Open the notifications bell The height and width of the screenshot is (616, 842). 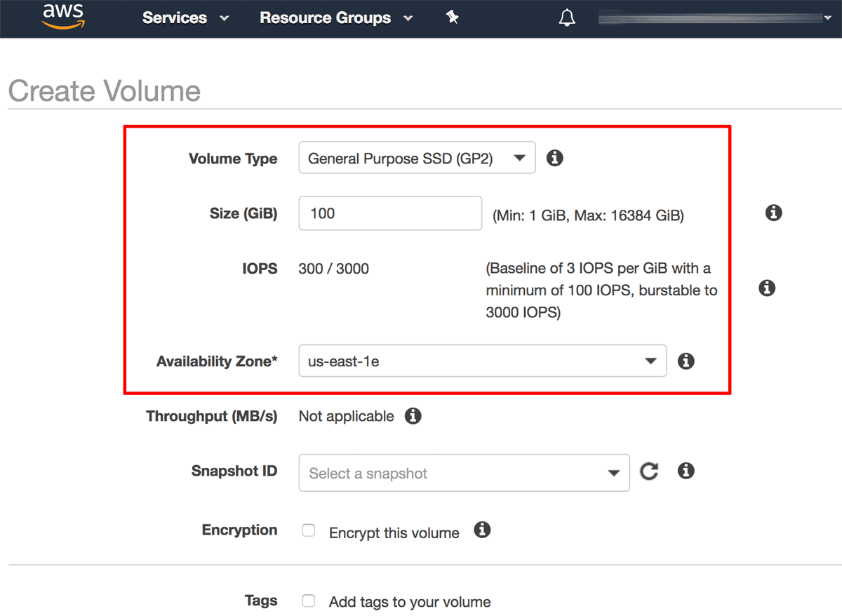(x=567, y=17)
